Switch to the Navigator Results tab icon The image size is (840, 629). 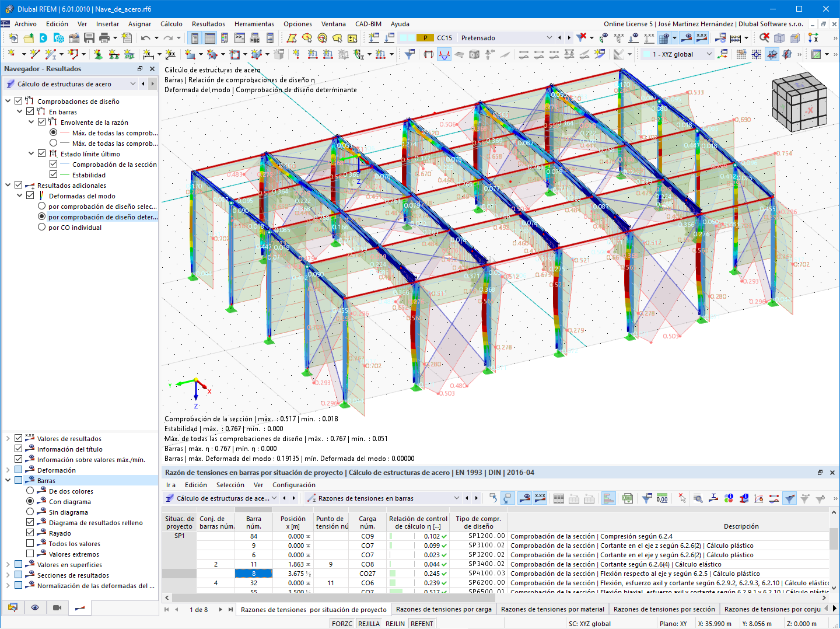click(x=80, y=607)
